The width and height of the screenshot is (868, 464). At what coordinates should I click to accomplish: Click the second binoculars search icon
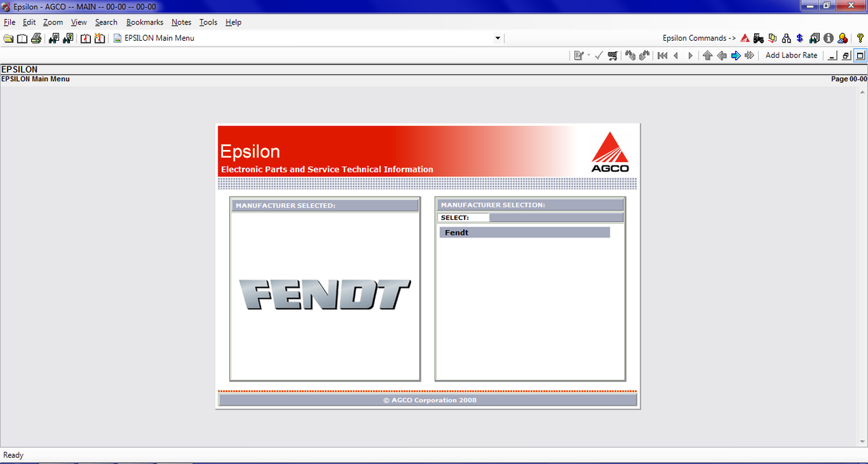click(68, 39)
